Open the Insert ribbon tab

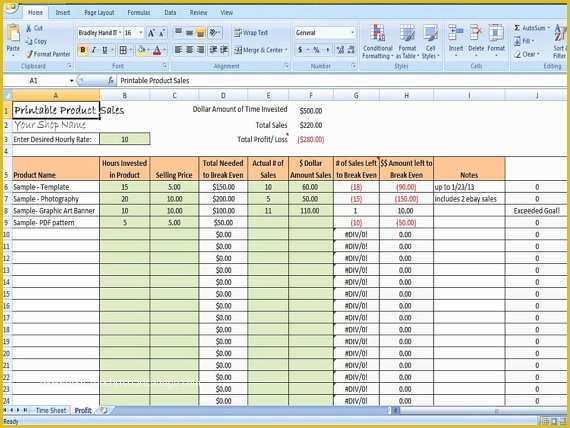point(63,13)
